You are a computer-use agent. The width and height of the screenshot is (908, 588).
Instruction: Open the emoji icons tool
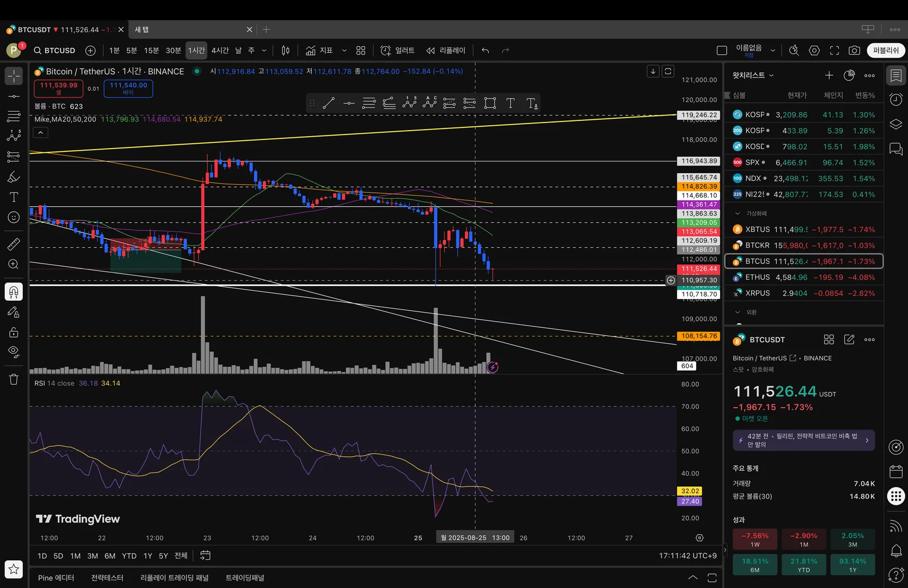[x=14, y=217]
